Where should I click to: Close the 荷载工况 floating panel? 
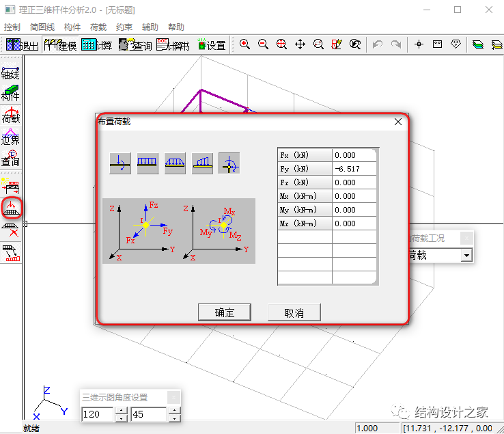pyautogui.click(x=466, y=239)
